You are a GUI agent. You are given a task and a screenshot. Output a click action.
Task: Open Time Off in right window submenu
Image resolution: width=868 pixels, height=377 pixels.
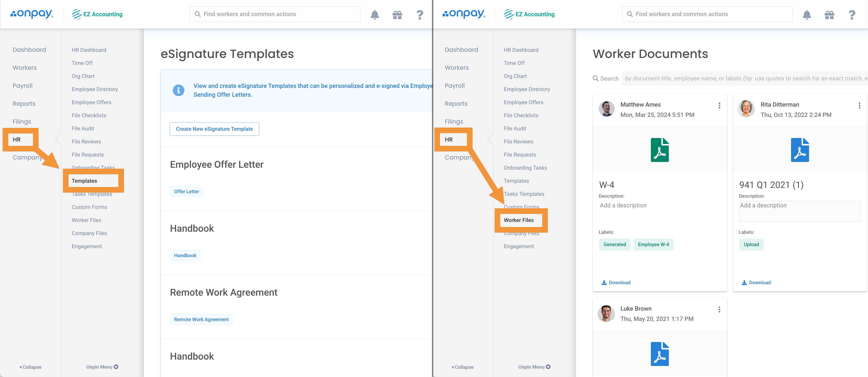(x=514, y=63)
